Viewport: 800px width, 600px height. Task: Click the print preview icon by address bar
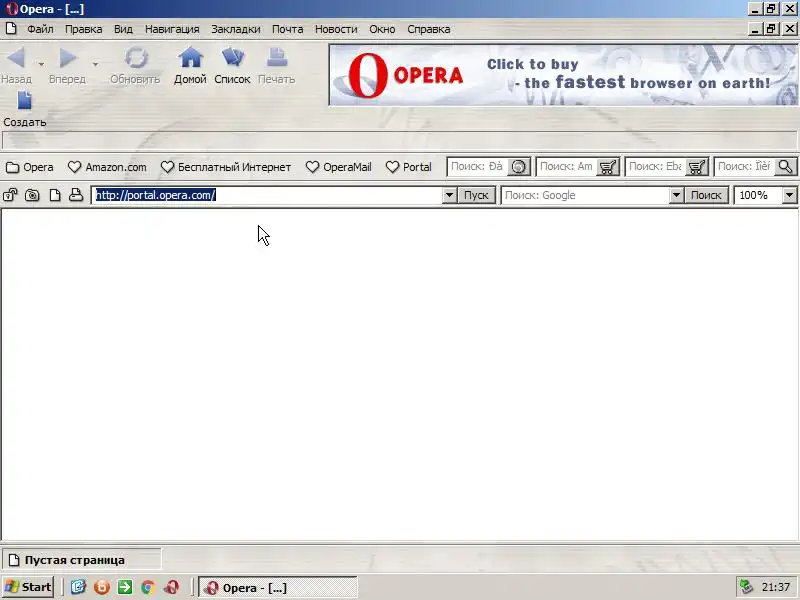[x=76, y=195]
